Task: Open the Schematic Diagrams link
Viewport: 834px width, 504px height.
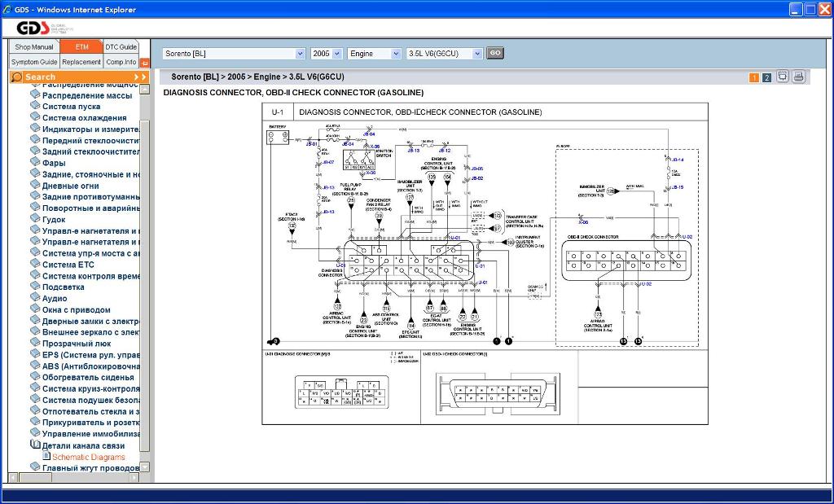Action: tap(89, 458)
